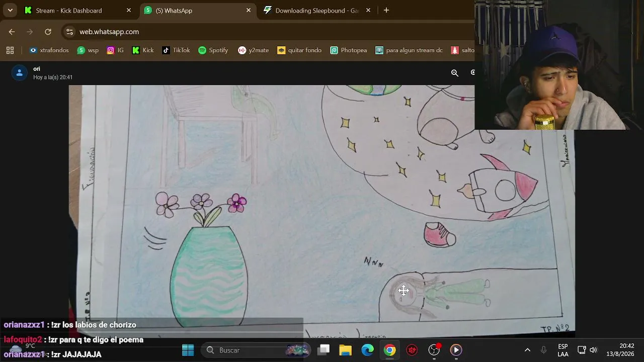Show hidden system tray icons
The width and height of the screenshot is (644, 362).
pyautogui.click(x=527, y=350)
